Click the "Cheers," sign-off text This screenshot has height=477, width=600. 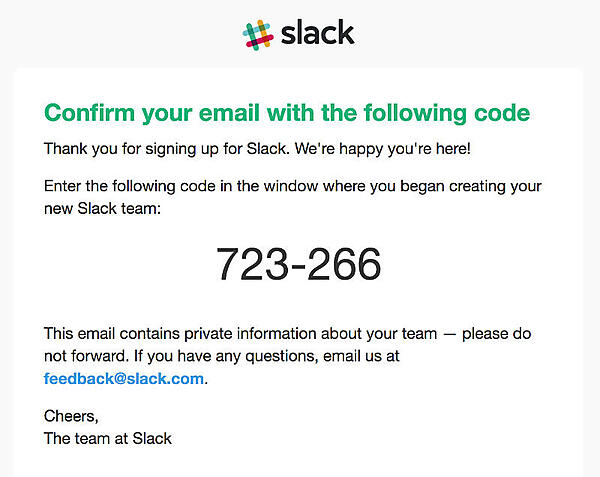pos(71,415)
